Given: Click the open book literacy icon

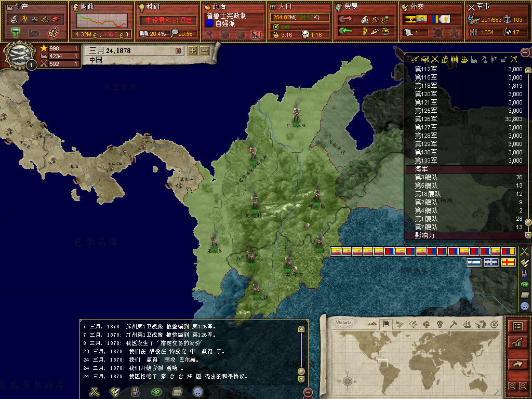Looking at the screenshot, I should click(x=144, y=34).
